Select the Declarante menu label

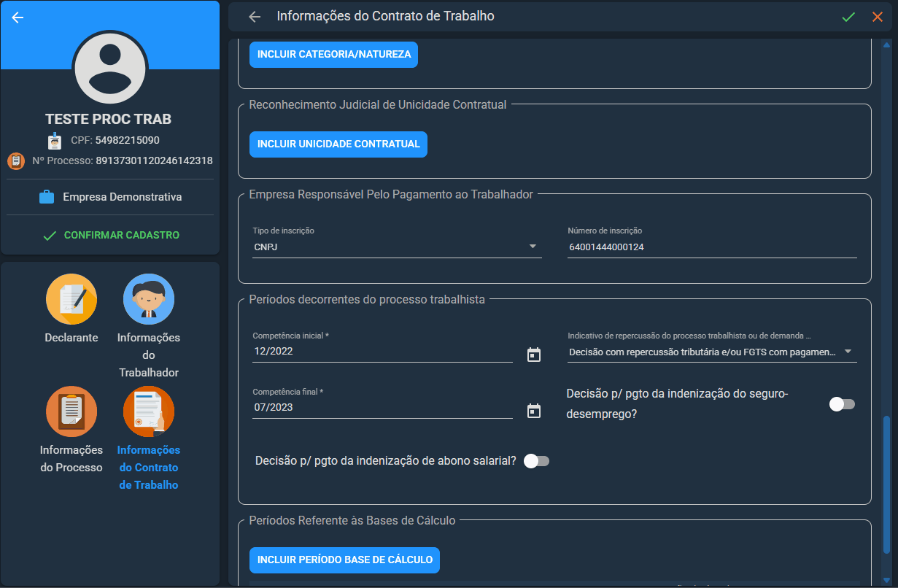(x=71, y=338)
